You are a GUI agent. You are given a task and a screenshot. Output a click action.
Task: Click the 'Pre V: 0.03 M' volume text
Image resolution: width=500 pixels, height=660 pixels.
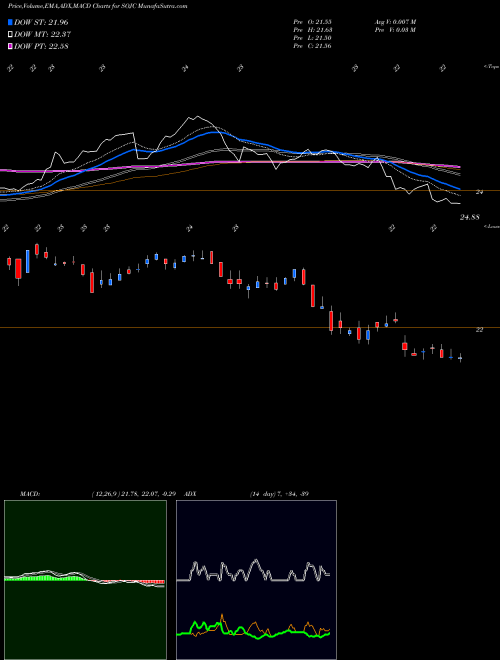coord(395,30)
